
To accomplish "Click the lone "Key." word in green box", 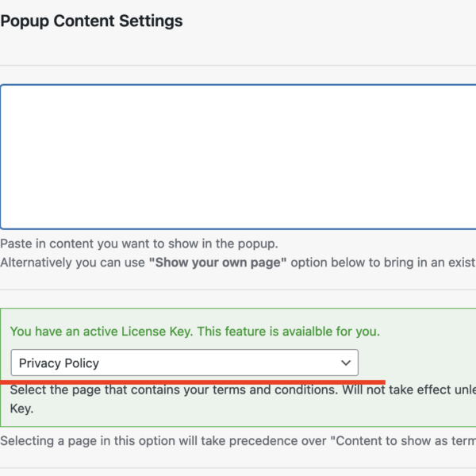I will [21, 409].
